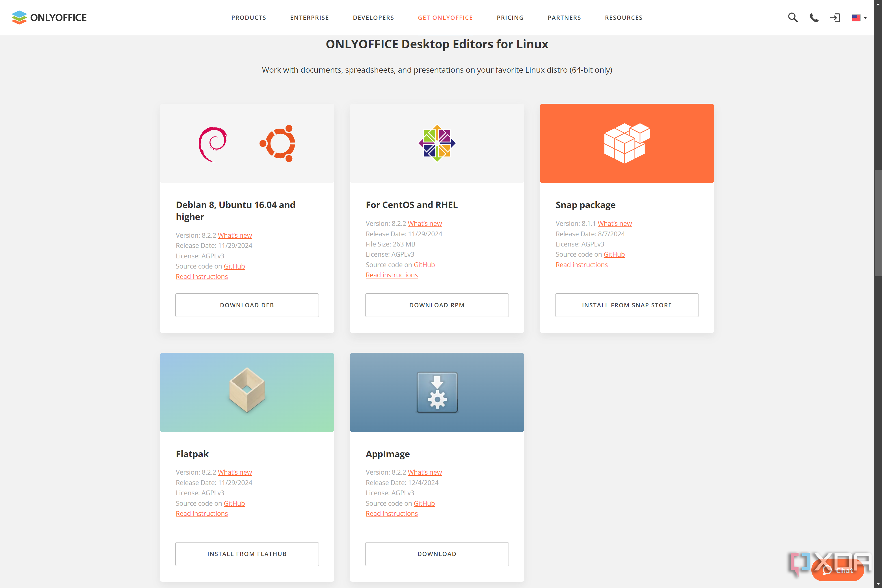Click the 'AppImage' card heading
Viewport: 882px width, 588px height.
(388, 454)
